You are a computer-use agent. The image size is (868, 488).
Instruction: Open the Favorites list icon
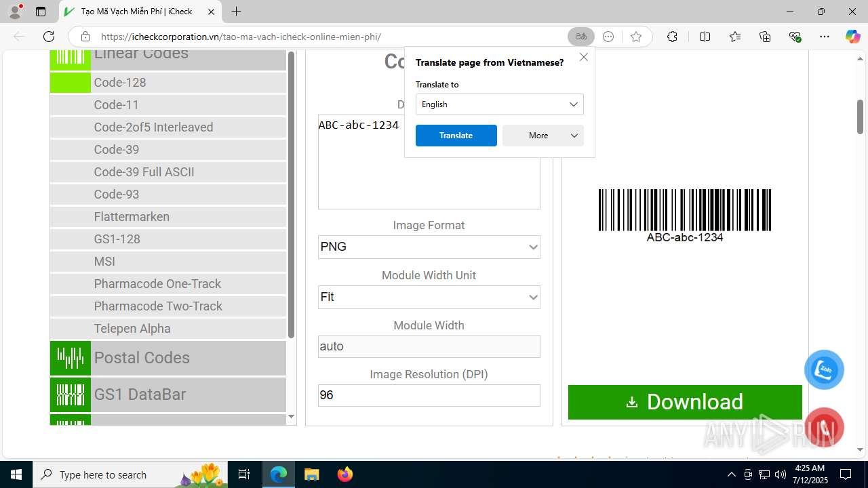pos(735,37)
